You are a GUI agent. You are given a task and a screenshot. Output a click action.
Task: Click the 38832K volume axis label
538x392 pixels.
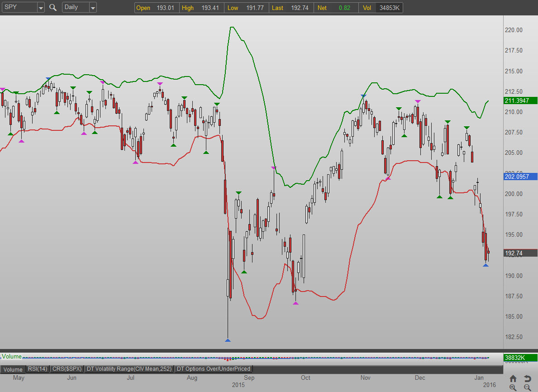[x=520, y=358]
